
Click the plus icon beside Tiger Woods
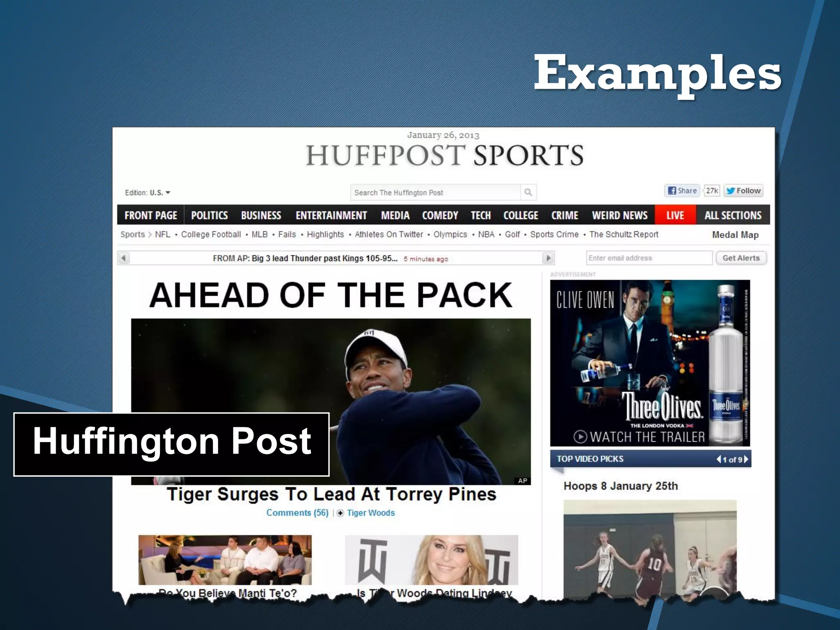pyautogui.click(x=340, y=513)
